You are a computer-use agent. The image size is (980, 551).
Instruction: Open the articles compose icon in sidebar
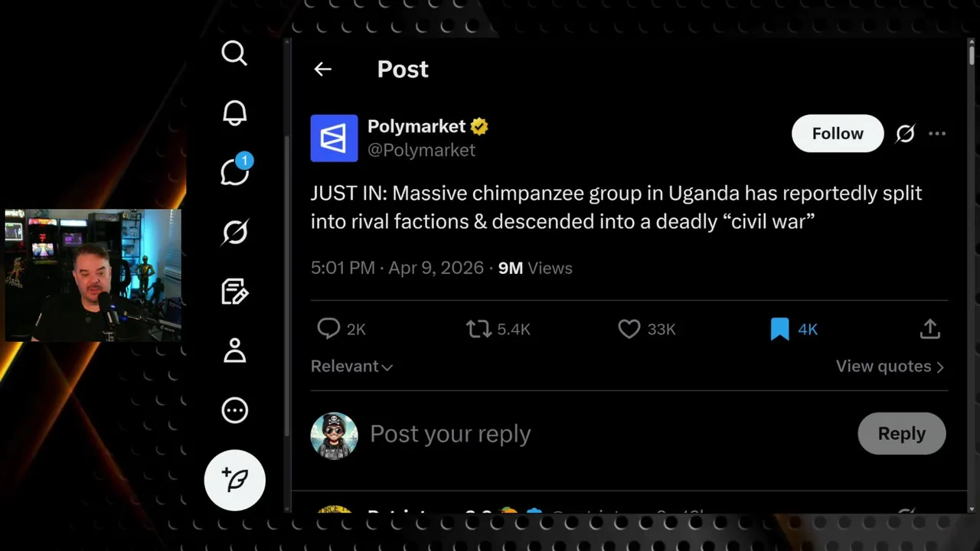[x=234, y=292]
